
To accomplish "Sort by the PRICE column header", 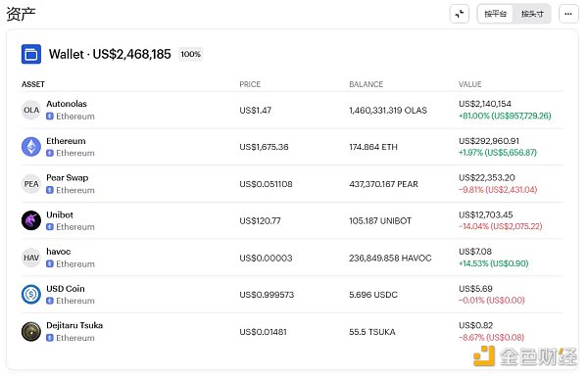I will pyautogui.click(x=250, y=84).
